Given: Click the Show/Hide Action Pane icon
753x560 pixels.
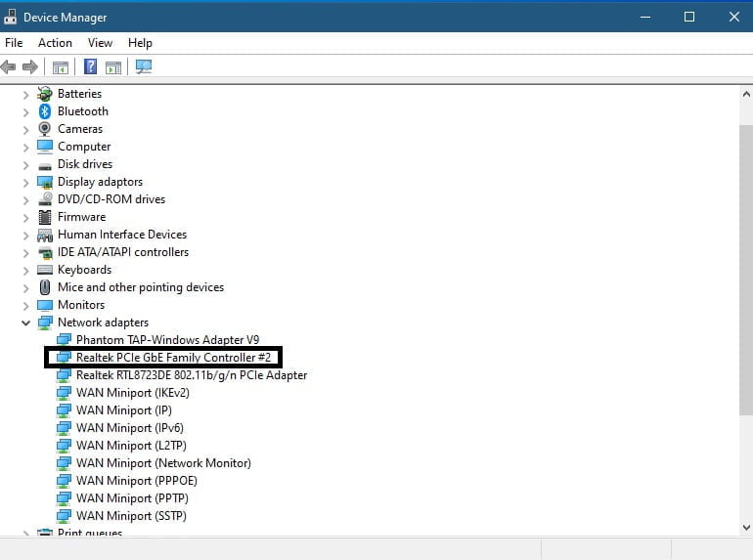Looking at the screenshot, I should [113, 67].
